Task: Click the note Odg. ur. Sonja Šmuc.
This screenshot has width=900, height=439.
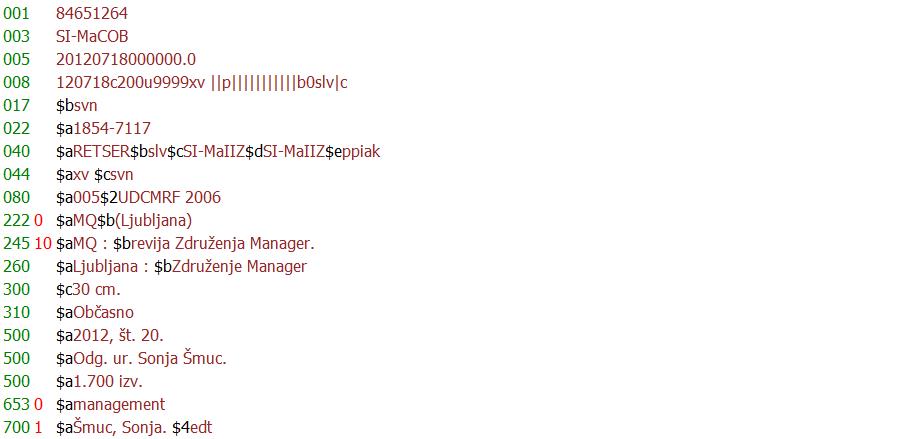Action: click(150, 359)
